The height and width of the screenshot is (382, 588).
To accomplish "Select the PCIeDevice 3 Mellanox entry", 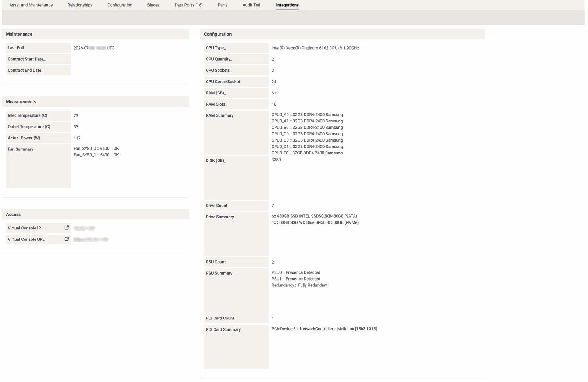I will [x=324, y=329].
